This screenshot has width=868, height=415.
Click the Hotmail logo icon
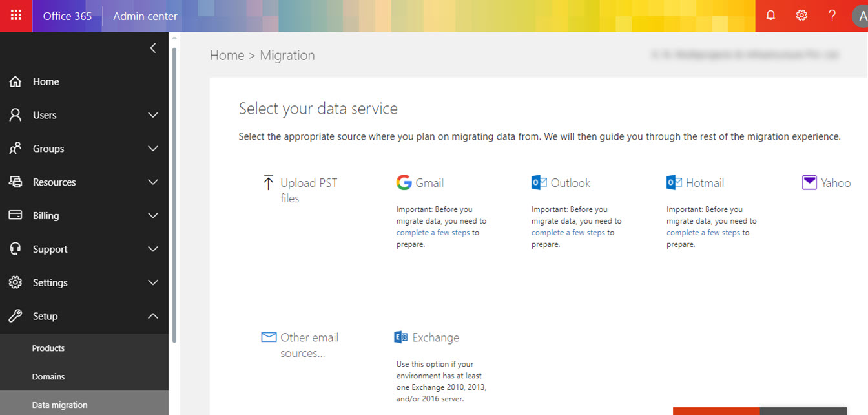[674, 182]
